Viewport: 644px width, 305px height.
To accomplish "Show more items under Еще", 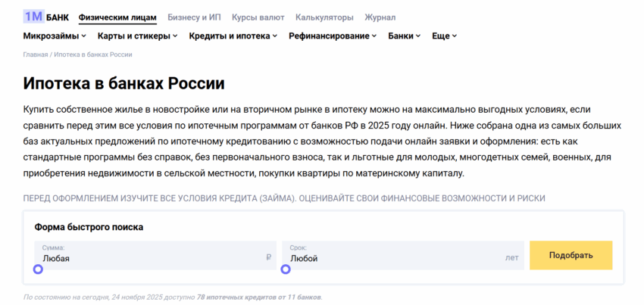I will pos(444,36).
